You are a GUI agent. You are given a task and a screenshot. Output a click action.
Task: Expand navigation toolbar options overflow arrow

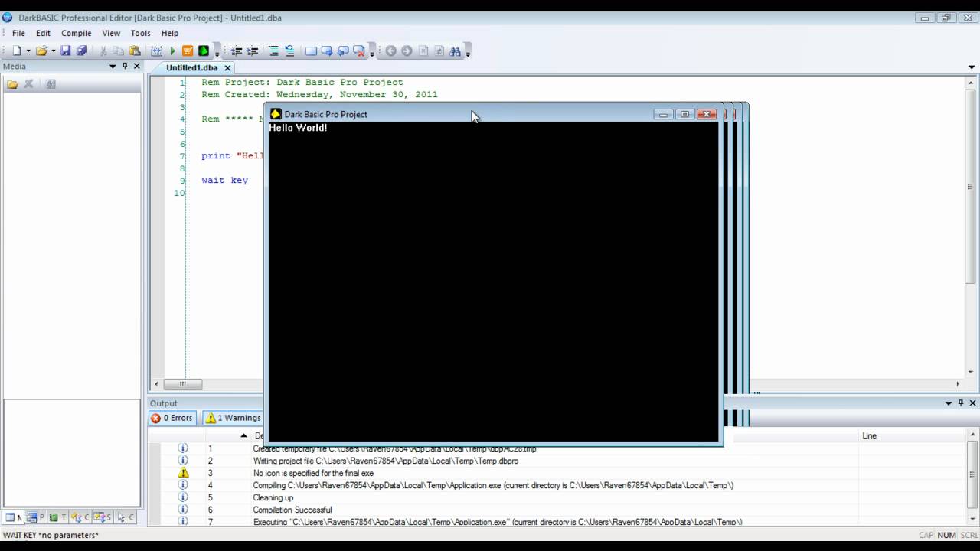(x=468, y=52)
